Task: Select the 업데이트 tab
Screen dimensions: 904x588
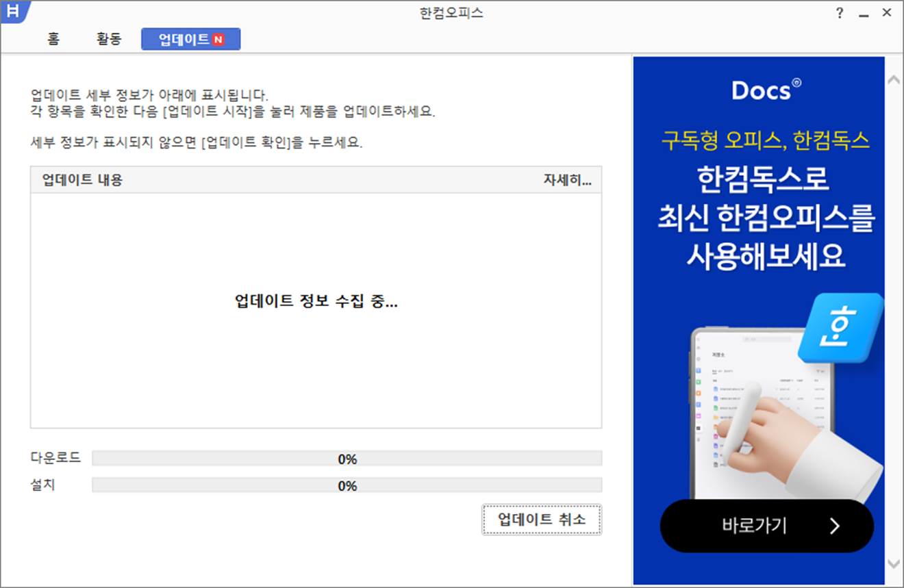Action: tap(191, 39)
